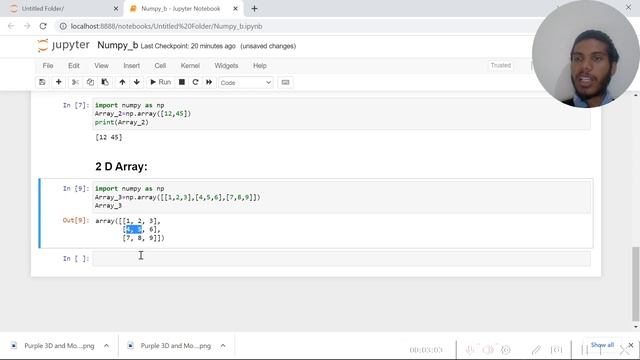Open the View menu
Viewport: 640px width, 360px height.
click(101, 66)
